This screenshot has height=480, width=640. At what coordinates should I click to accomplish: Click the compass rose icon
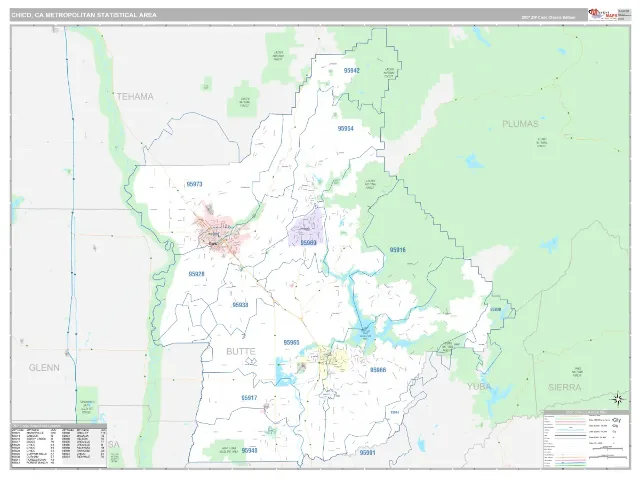click(618, 399)
